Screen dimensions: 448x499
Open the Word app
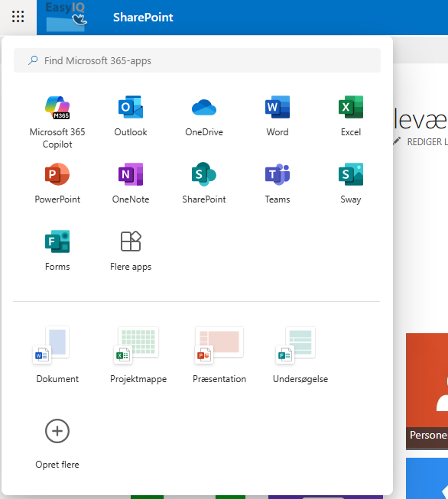point(278,116)
